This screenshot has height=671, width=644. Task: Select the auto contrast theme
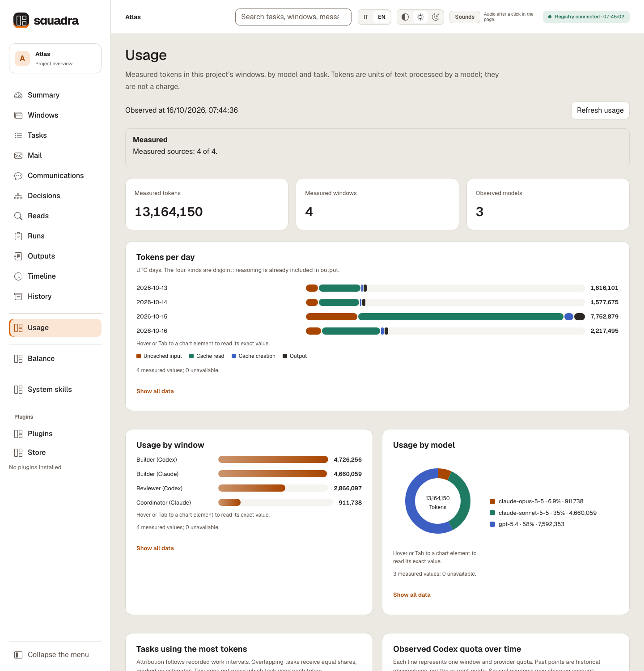coord(405,17)
